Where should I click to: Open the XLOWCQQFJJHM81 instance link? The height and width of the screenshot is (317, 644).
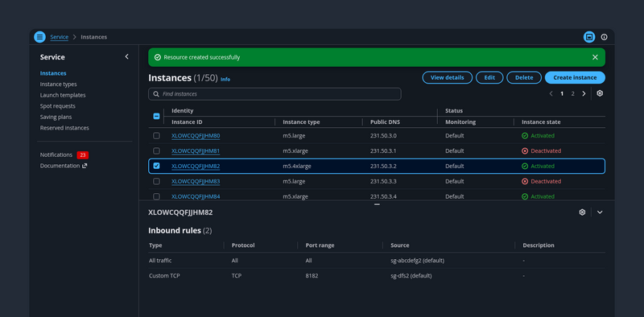[x=196, y=150]
